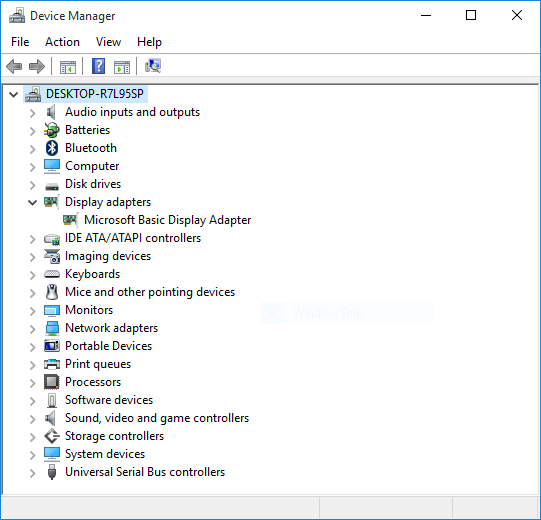Expand the Keyboards chevron

click(33, 275)
